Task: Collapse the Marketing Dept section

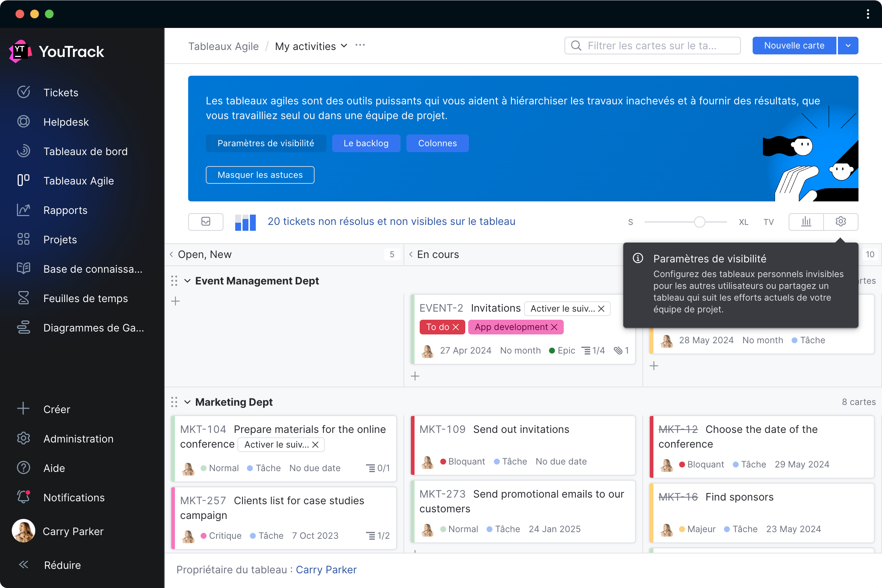Action: (188, 402)
